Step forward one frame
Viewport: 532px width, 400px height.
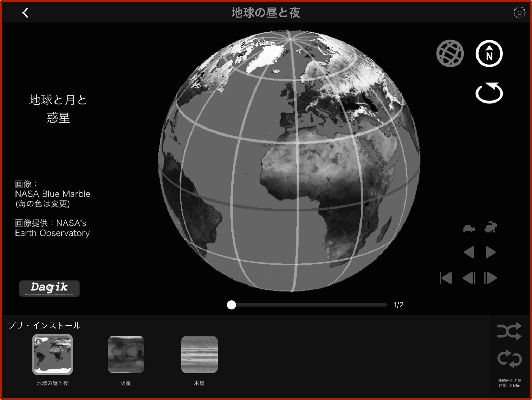(491, 278)
